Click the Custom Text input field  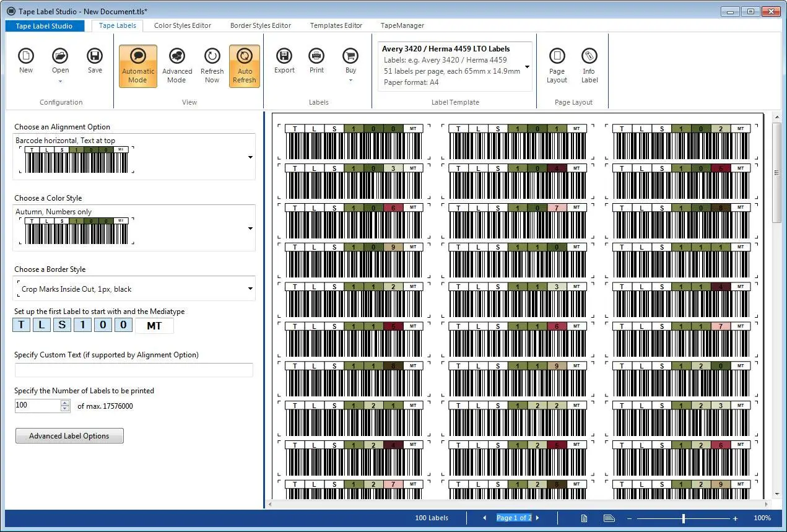134,370
